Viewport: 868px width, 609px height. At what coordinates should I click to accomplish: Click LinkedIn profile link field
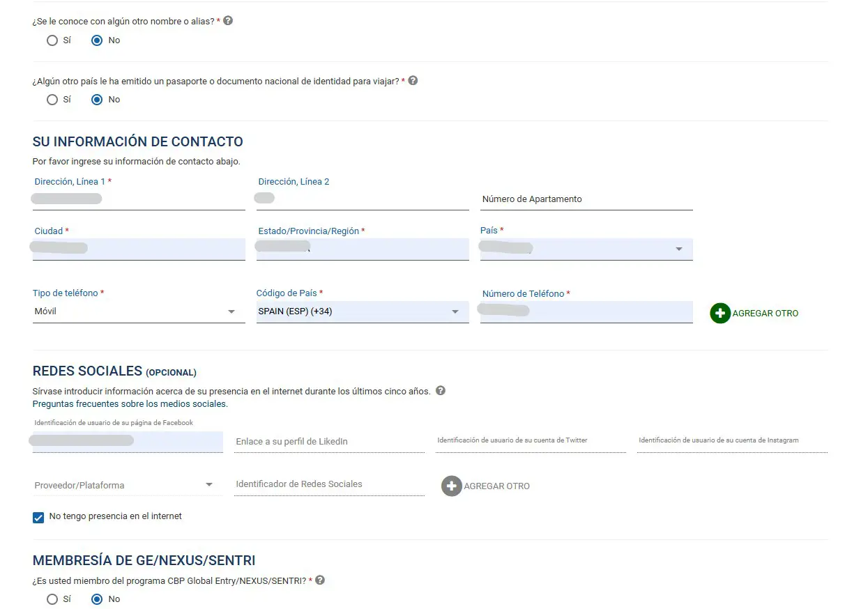(x=328, y=442)
